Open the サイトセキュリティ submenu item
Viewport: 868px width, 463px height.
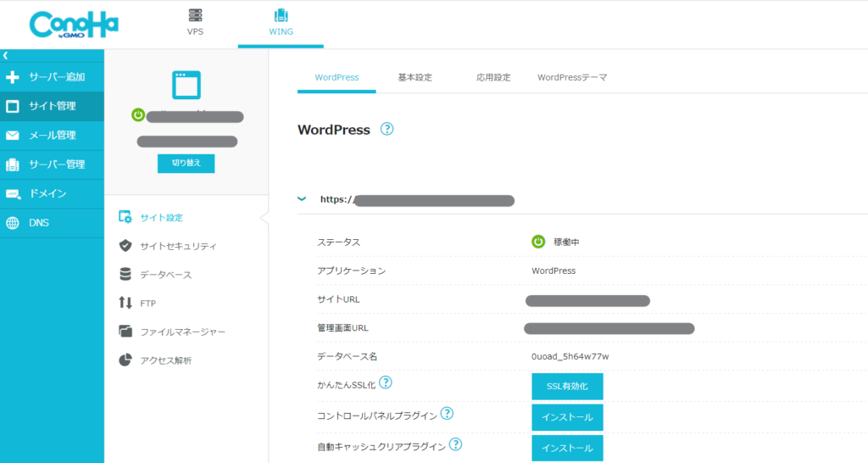[178, 246]
